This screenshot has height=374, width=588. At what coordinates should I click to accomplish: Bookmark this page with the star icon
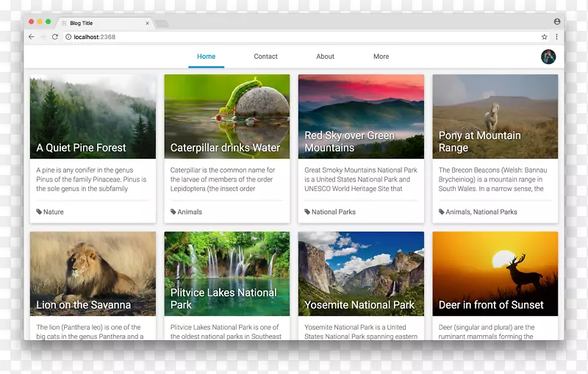click(545, 37)
